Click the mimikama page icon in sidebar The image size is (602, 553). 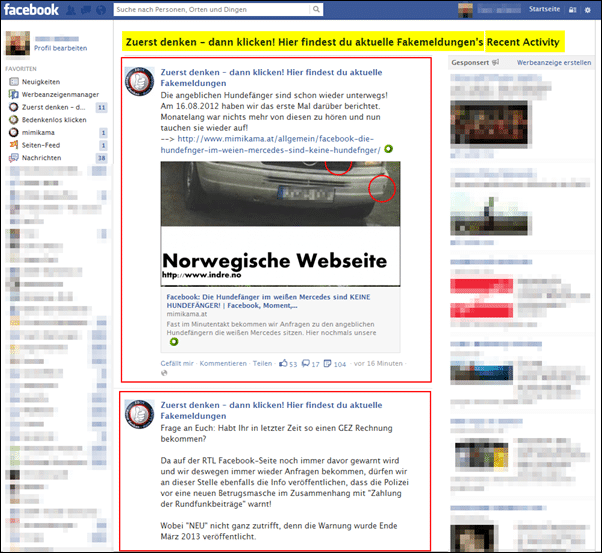click(14, 132)
